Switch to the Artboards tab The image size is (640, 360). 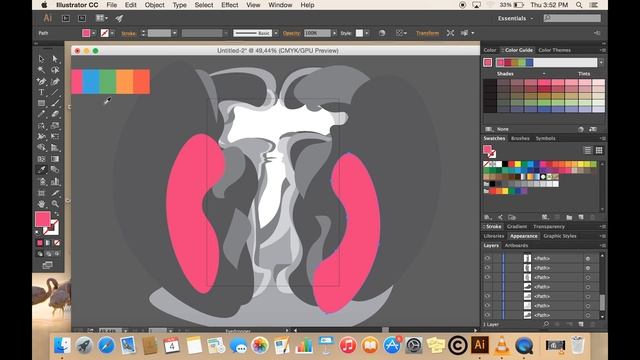[516, 245]
